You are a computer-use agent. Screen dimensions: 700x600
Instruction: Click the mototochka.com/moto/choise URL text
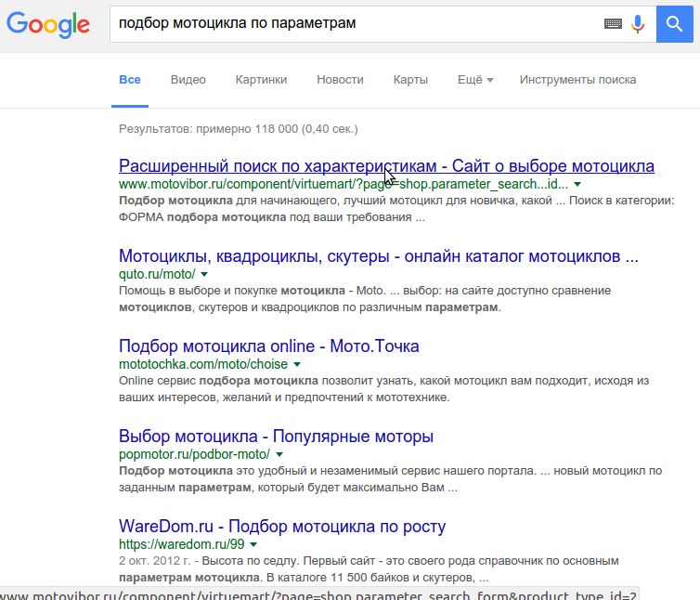coord(203,365)
